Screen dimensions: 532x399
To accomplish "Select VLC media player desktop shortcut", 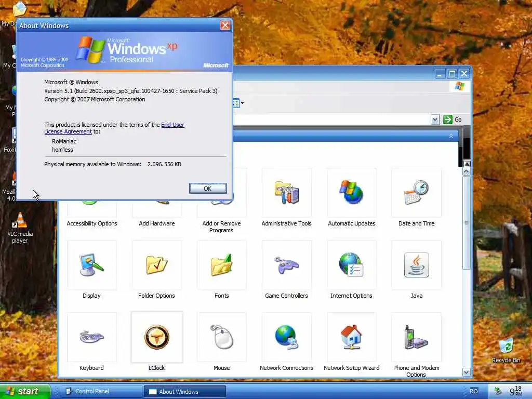I will click(x=20, y=228).
